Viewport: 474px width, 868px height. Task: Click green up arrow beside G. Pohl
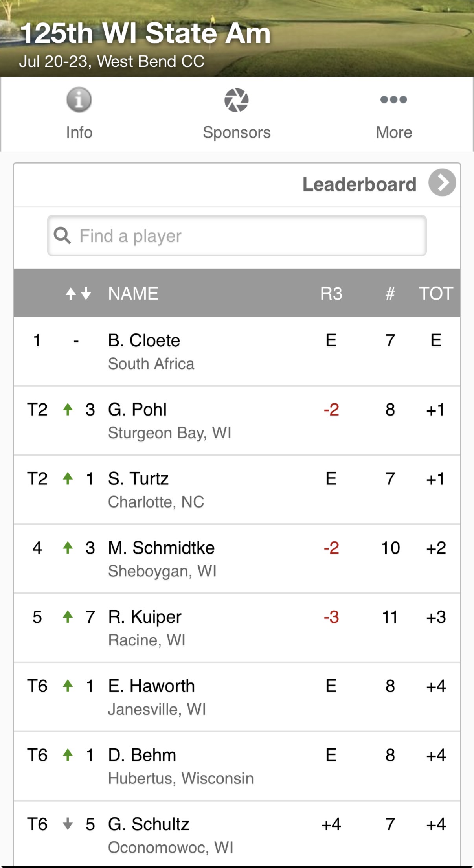(x=68, y=409)
